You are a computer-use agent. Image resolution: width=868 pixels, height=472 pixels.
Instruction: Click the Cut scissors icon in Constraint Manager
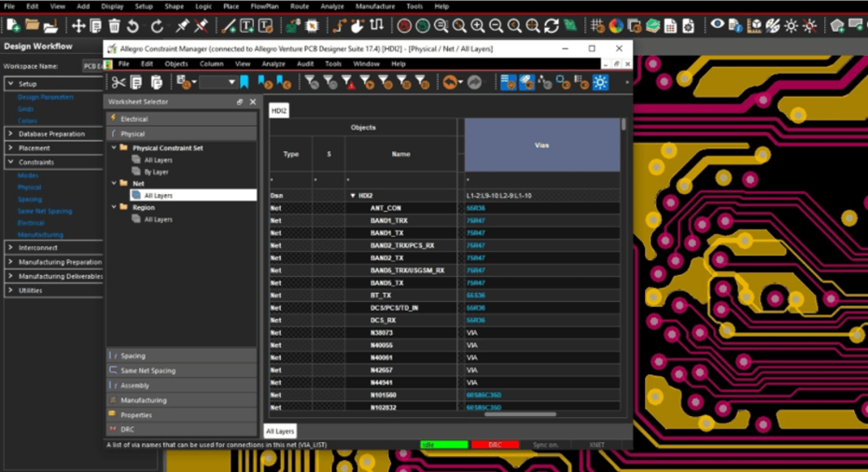click(x=119, y=83)
